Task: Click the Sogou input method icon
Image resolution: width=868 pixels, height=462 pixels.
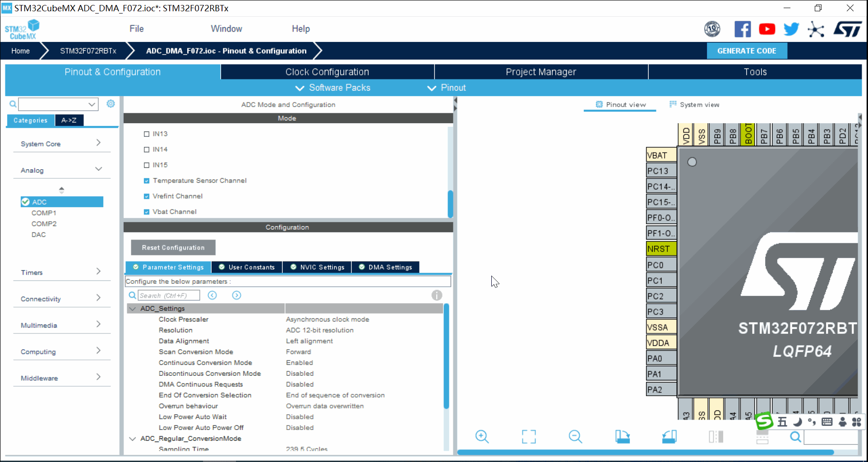Action: (764, 421)
